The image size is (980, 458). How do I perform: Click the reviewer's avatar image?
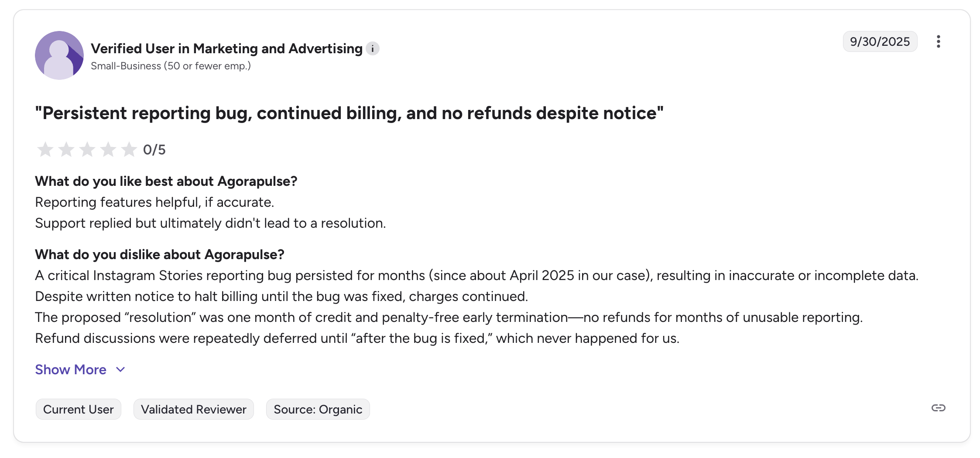tap(59, 55)
